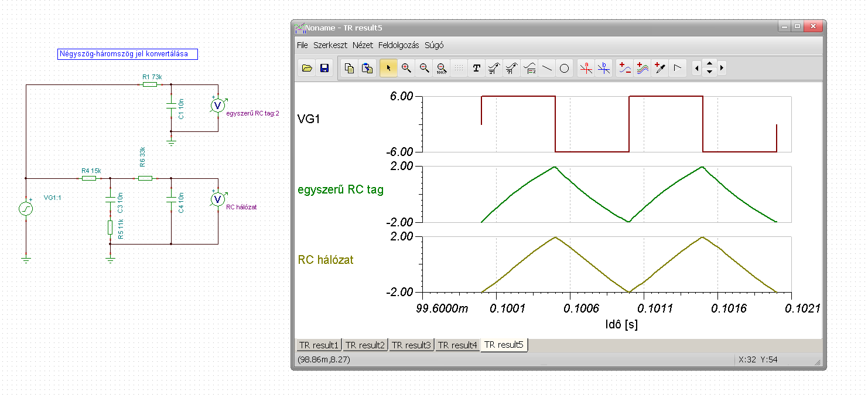
Task: Open the Feldolgozás menu
Action: [x=399, y=45]
